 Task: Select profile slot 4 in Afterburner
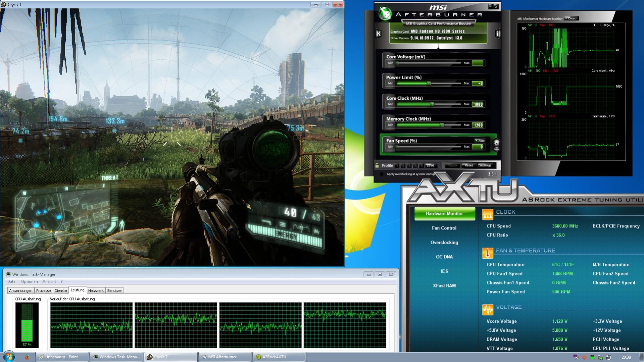[415, 166]
